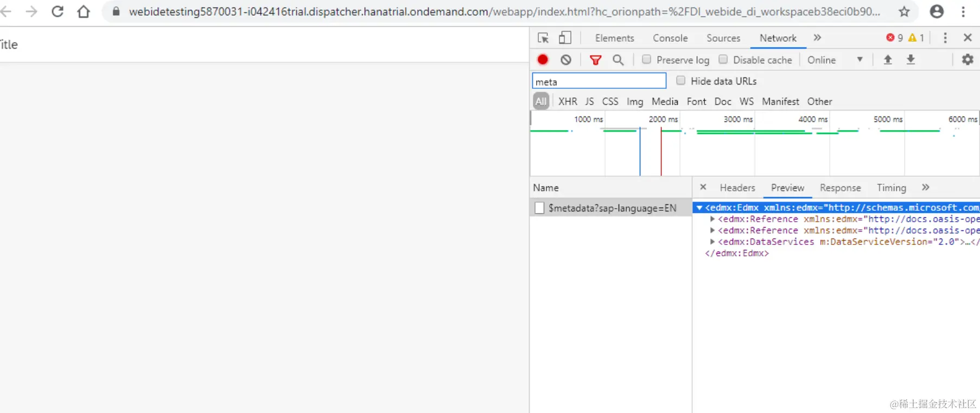Tick the Hide data URLs checkbox
Viewport: 980px width, 413px height.
tap(680, 80)
